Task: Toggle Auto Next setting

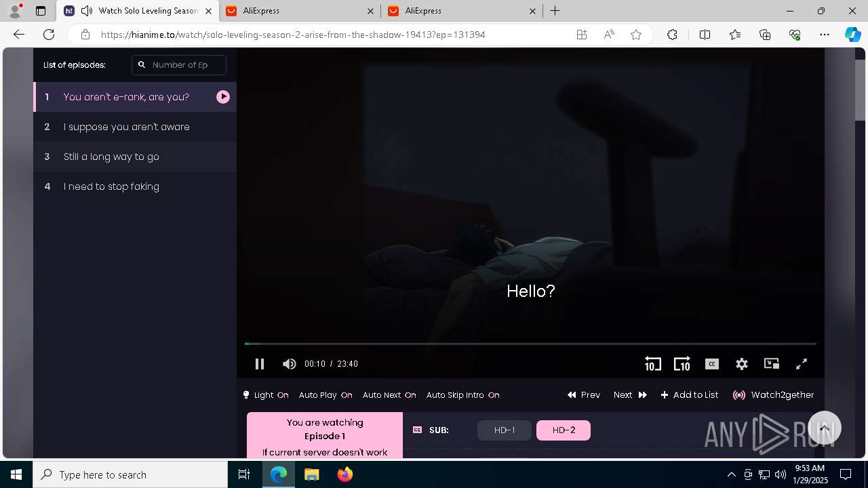Action: coord(389,395)
